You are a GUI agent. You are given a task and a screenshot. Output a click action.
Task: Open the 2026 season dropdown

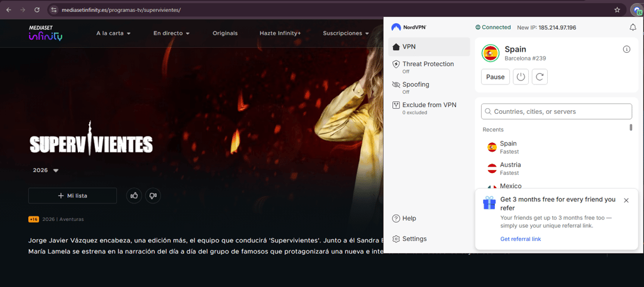click(46, 170)
